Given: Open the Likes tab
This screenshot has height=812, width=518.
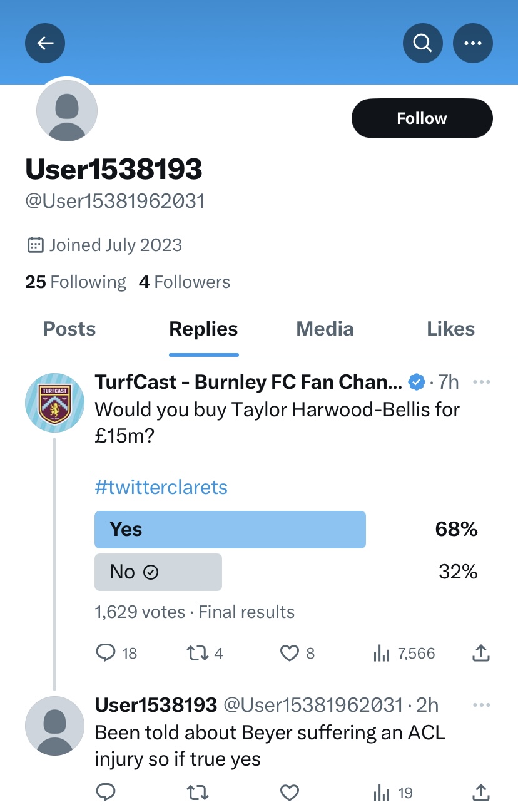Looking at the screenshot, I should click(x=450, y=329).
